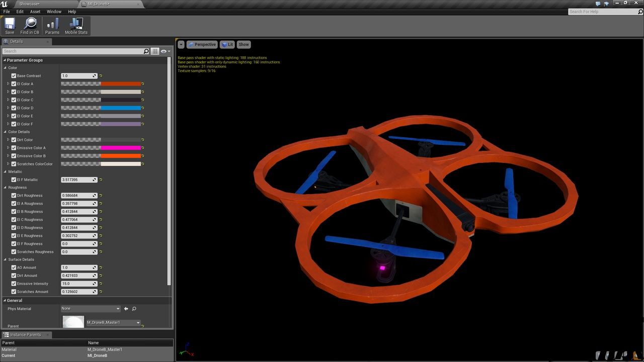
Task: Toggle the Emissive Intensity checkbox
Action: tap(14, 284)
